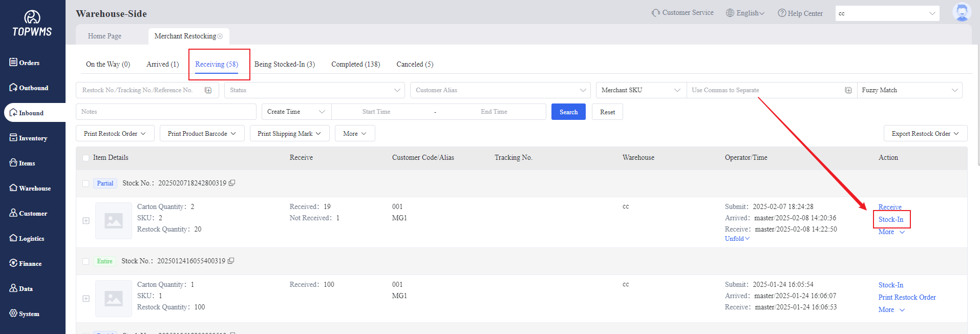Tick the select-all checkbox in table header
This screenshot has width=980, height=334.
(86, 158)
